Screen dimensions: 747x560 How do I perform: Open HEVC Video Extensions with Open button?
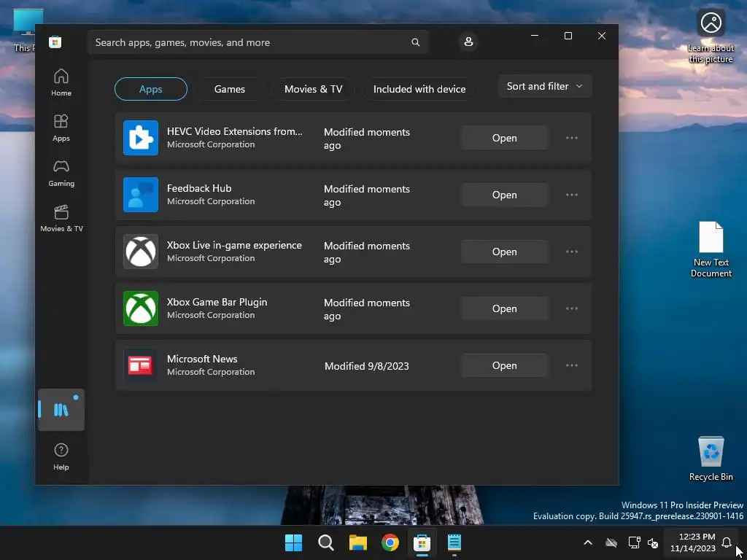505,138
